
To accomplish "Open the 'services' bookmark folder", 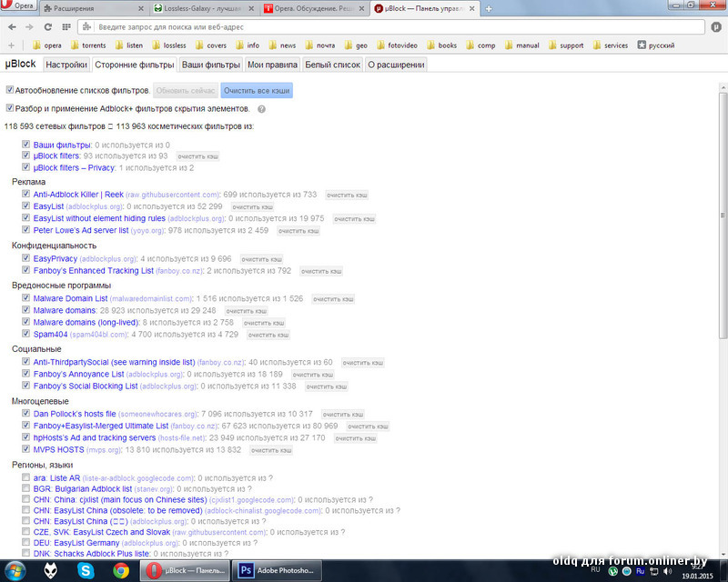I will (610, 45).
